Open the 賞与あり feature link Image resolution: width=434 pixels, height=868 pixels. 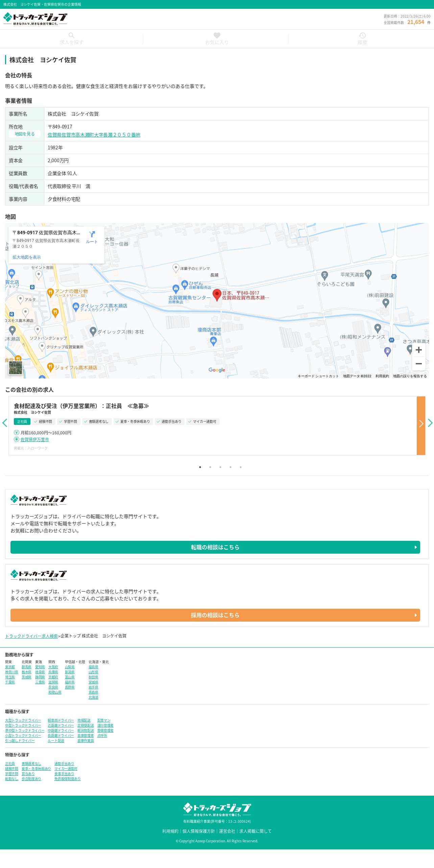coord(28,774)
